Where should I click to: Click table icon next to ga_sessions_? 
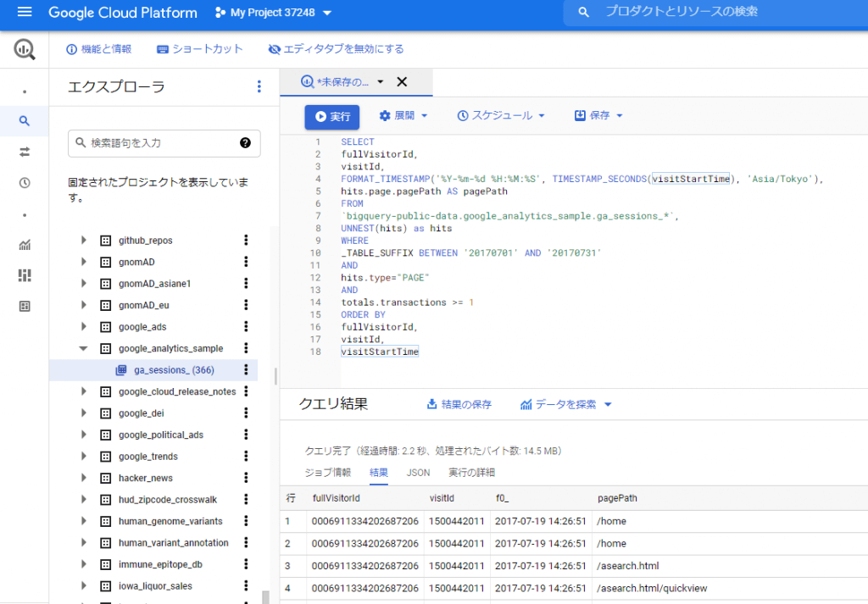(121, 370)
